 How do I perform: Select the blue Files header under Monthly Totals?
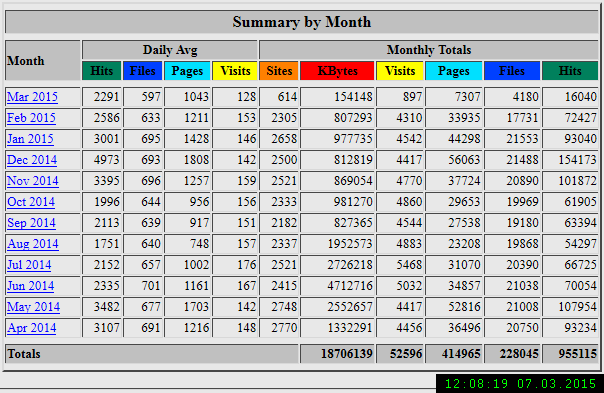tap(512, 71)
